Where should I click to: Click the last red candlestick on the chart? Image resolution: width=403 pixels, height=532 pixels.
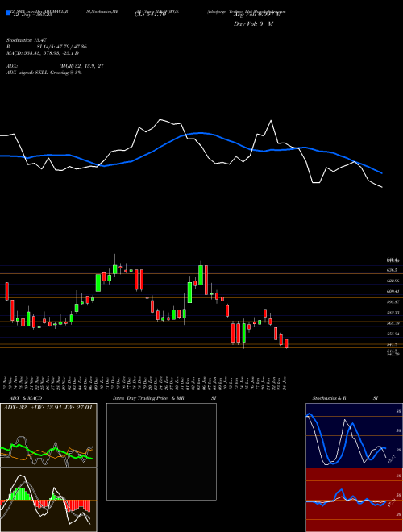pyautogui.click(x=286, y=343)
